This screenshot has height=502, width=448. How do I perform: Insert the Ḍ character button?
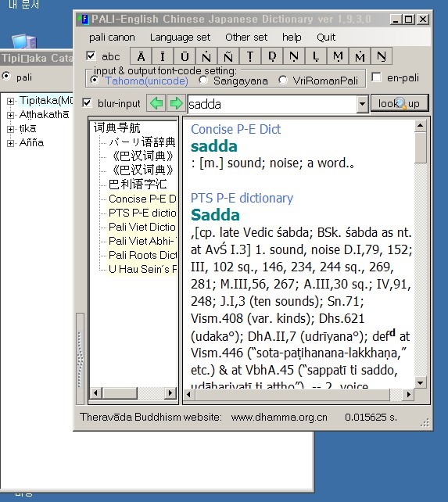click(272, 56)
